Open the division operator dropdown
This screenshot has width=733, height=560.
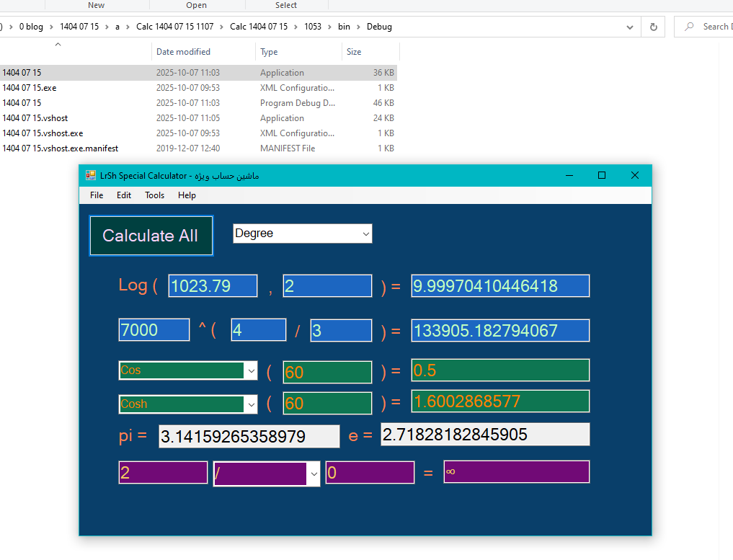pyautogui.click(x=314, y=474)
